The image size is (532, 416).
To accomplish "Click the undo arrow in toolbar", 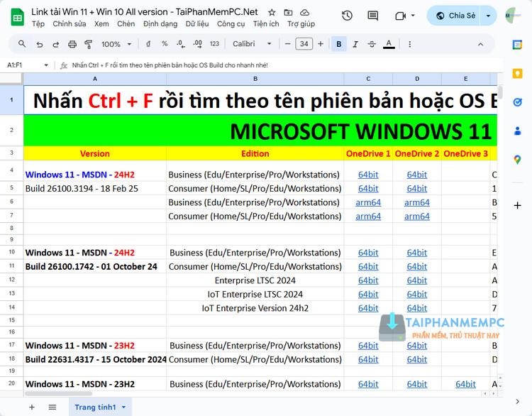I will pos(39,44).
